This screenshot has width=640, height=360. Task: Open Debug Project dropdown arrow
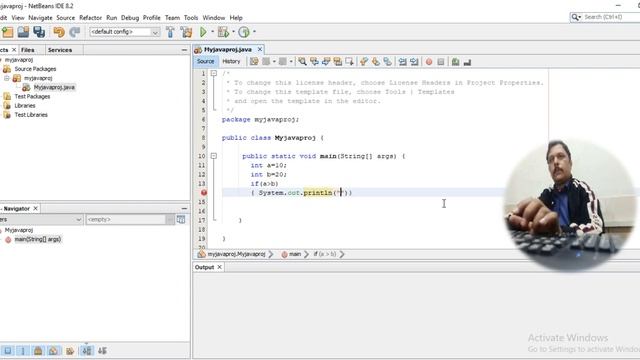pos(233,32)
